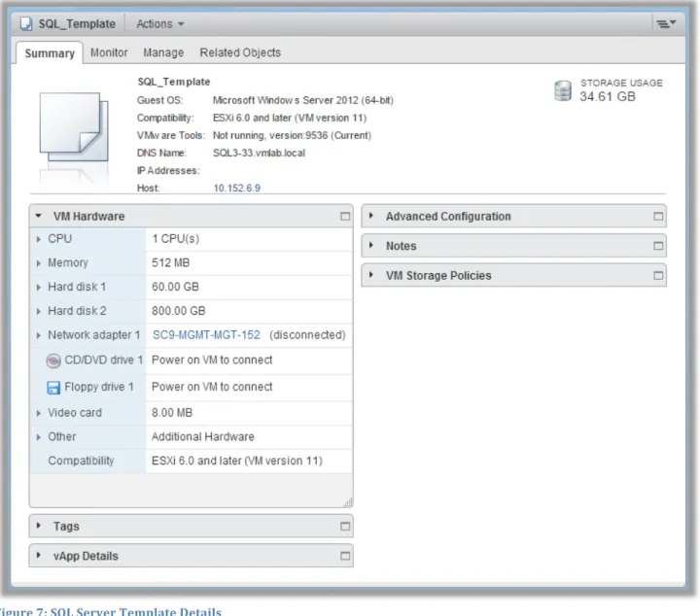Open the Actions dropdown menu
This screenshot has height=616, width=700.
(159, 24)
